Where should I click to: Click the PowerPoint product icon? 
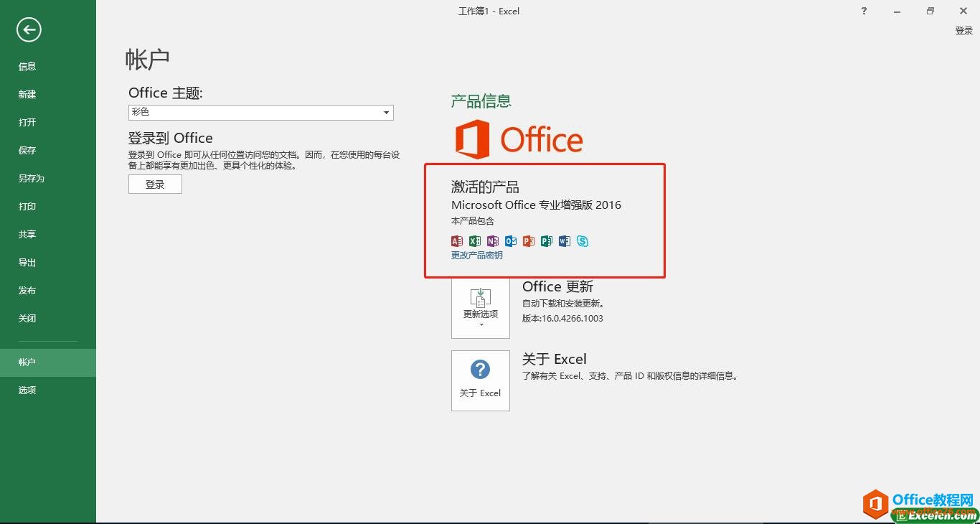click(529, 241)
